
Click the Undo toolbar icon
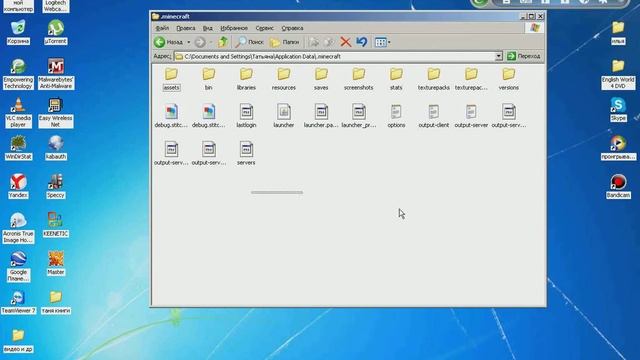click(362, 42)
